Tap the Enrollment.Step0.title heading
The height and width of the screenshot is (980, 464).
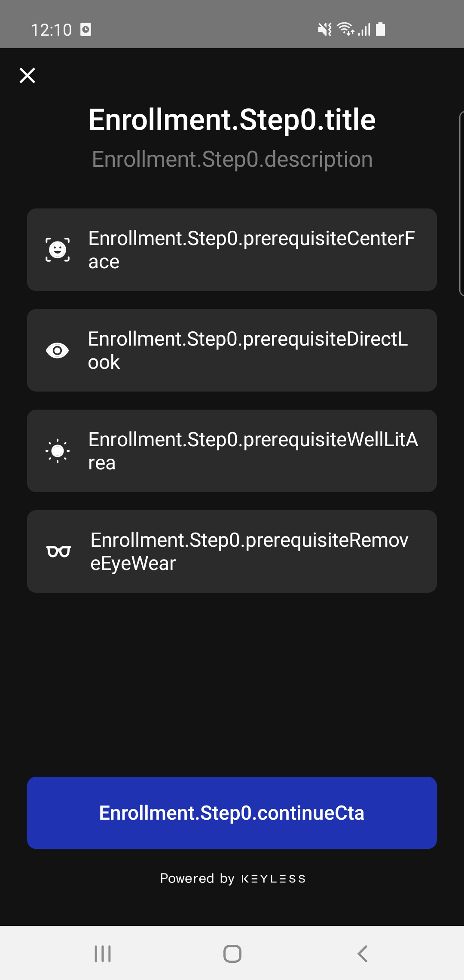(x=232, y=119)
